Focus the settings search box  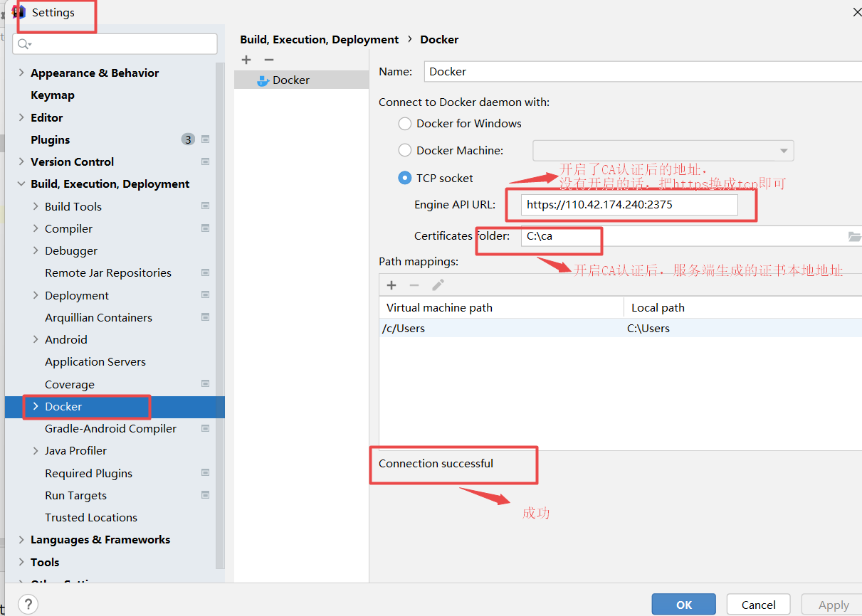(115, 44)
